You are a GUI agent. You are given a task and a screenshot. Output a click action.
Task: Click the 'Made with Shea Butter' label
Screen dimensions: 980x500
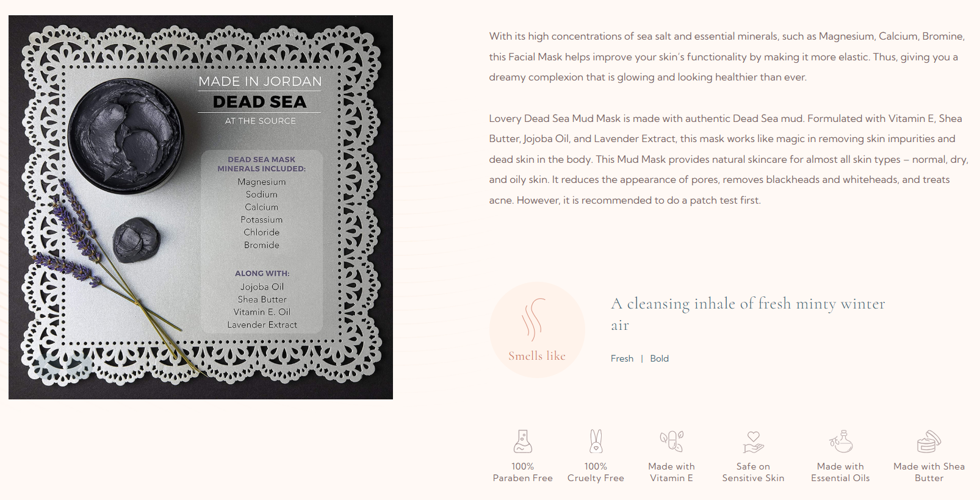(x=929, y=472)
